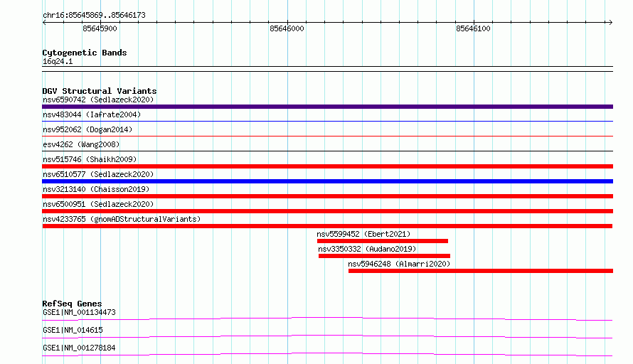The image size is (633, 364).
Task: Open the GSE1|NM_001278184 gene label
Action: point(79,348)
